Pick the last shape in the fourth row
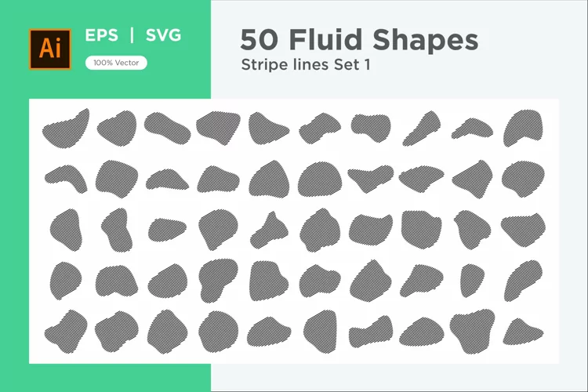 (x=523, y=281)
